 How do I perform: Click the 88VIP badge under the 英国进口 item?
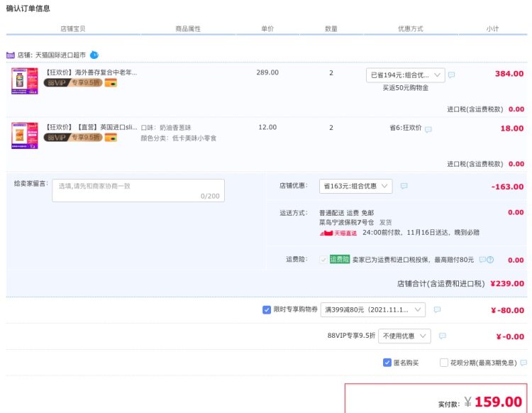tap(73, 137)
